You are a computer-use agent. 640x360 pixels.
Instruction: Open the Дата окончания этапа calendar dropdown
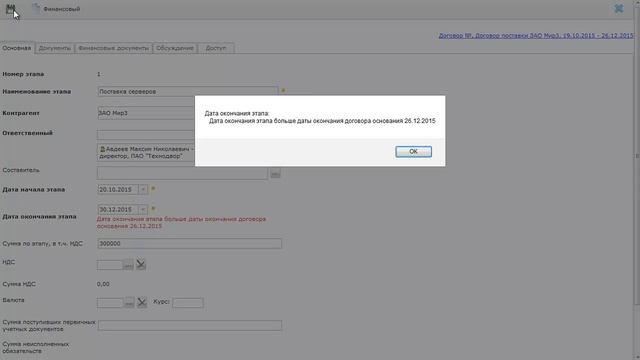coord(143,209)
